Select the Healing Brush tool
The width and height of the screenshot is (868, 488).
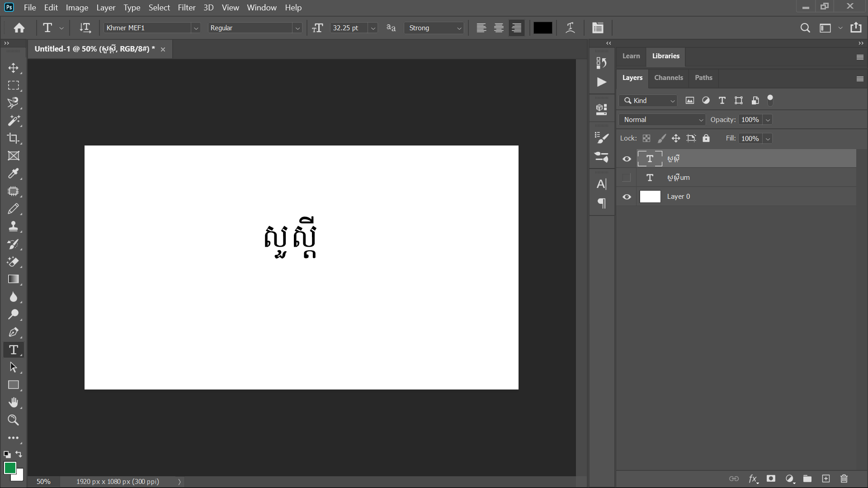pyautogui.click(x=14, y=191)
